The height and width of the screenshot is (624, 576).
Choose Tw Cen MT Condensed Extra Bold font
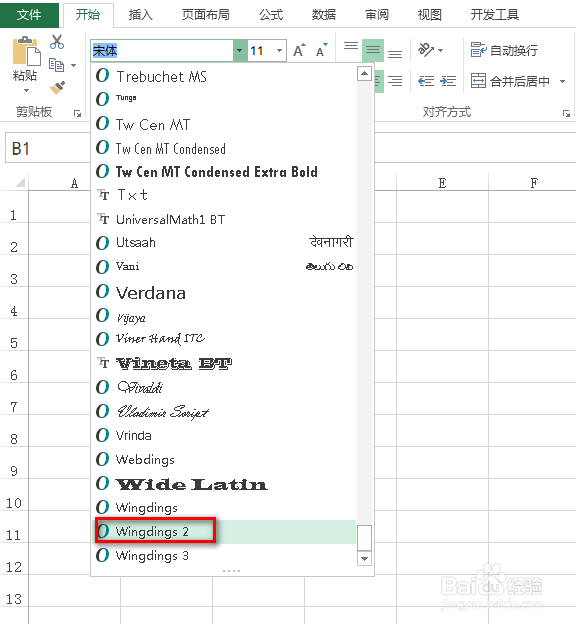coord(225,172)
